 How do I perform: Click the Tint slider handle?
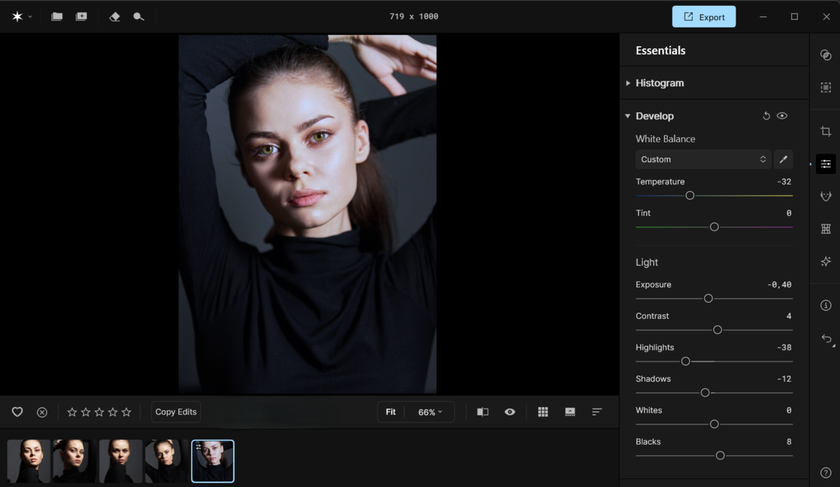pyautogui.click(x=714, y=227)
